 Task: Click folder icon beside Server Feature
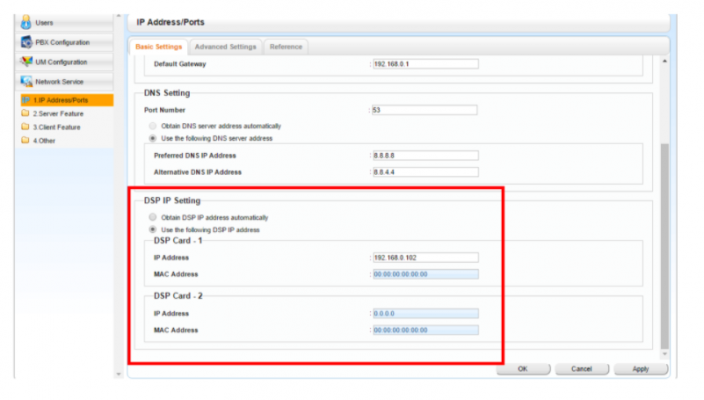[25, 114]
